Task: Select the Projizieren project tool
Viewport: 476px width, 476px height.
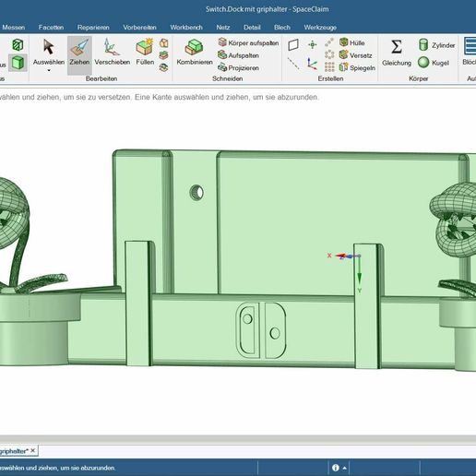Action: tap(238, 67)
